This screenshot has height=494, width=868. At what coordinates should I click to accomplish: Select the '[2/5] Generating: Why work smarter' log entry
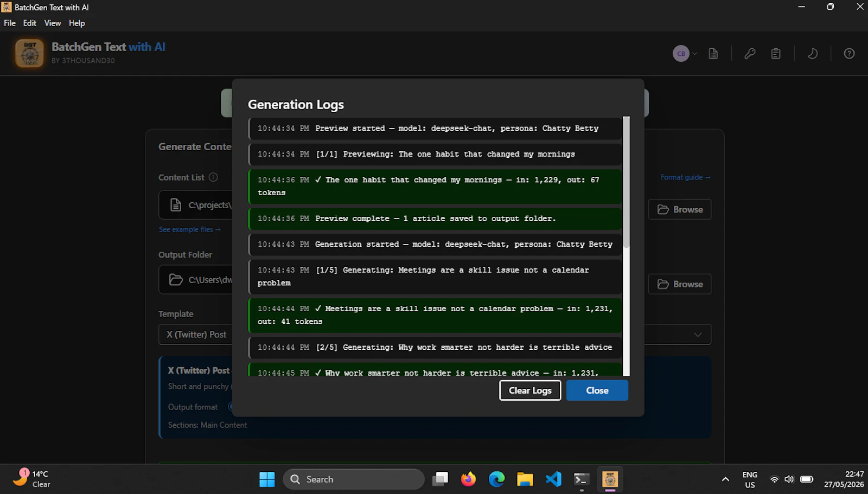(435, 348)
